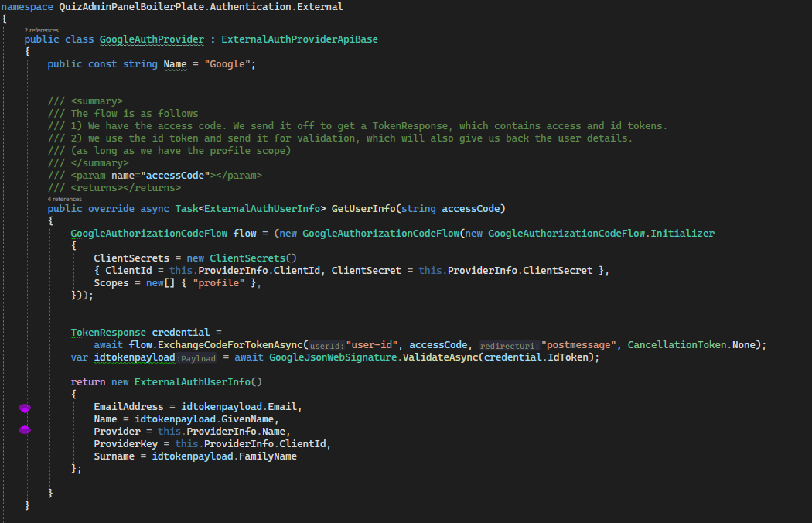The width and height of the screenshot is (812, 523).
Task: Click the "user-id" string literal
Action: (372, 345)
